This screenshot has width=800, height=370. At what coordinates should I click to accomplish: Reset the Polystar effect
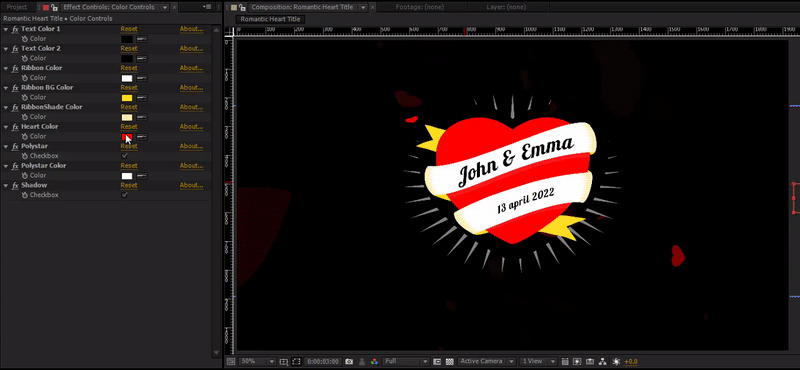click(129, 146)
